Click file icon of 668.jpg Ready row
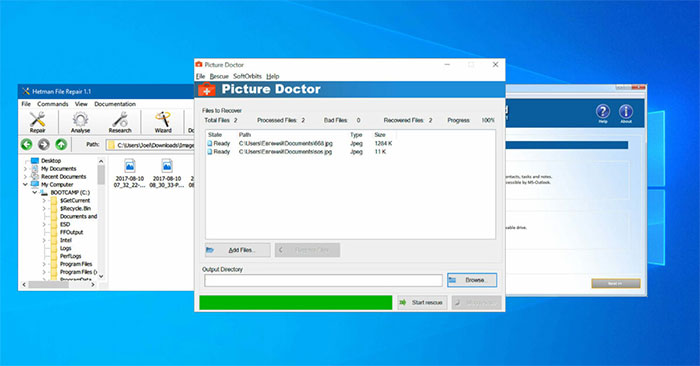The width and height of the screenshot is (700, 366). (209, 143)
